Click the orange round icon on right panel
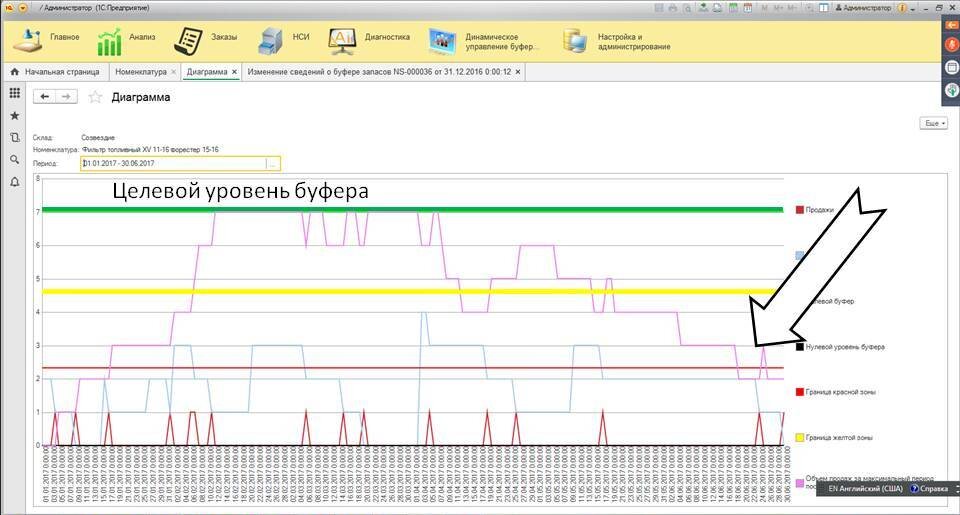Image resolution: width=960 pixels, height=515 pixels. tap(951, 44)
